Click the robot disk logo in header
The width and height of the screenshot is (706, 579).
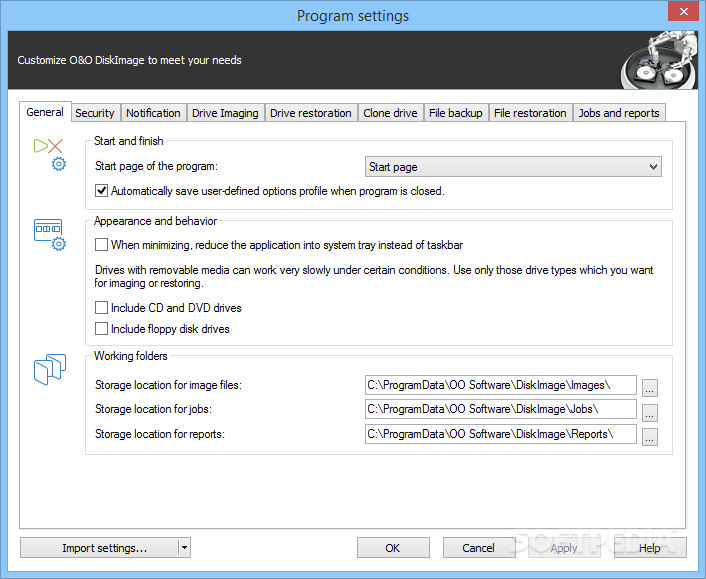click(659, 60)
